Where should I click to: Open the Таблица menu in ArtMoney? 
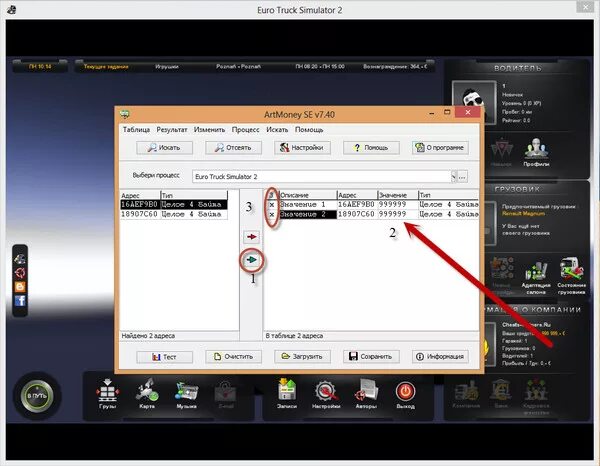[136, 130]
